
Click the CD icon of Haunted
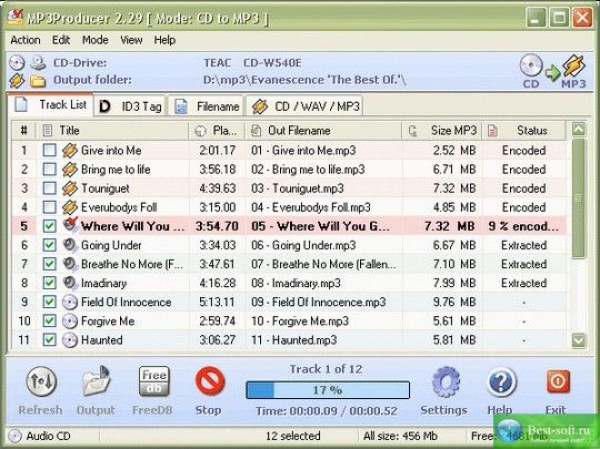tap(70, 340)
